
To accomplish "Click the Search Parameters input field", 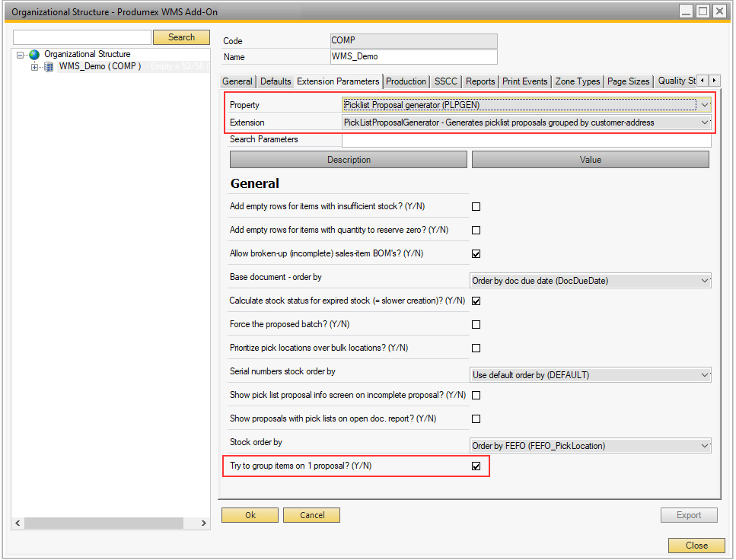I will (x=526, y=140).
